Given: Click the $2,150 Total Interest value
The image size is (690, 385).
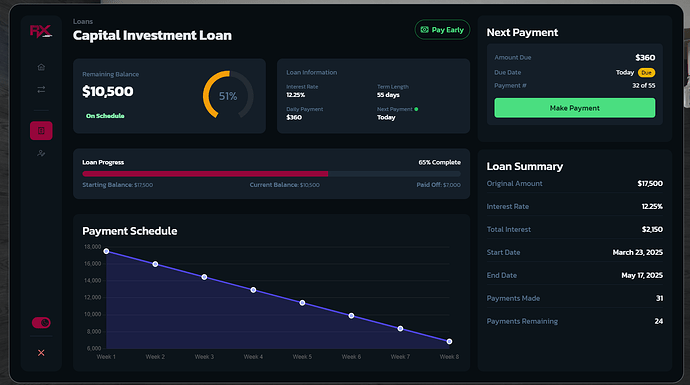Looking at the screenshot, I should (x=652, y=229).
